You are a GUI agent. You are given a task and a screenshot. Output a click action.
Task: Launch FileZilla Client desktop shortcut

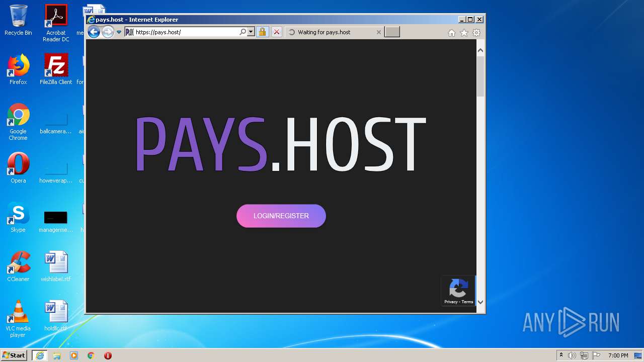point(56,69)
